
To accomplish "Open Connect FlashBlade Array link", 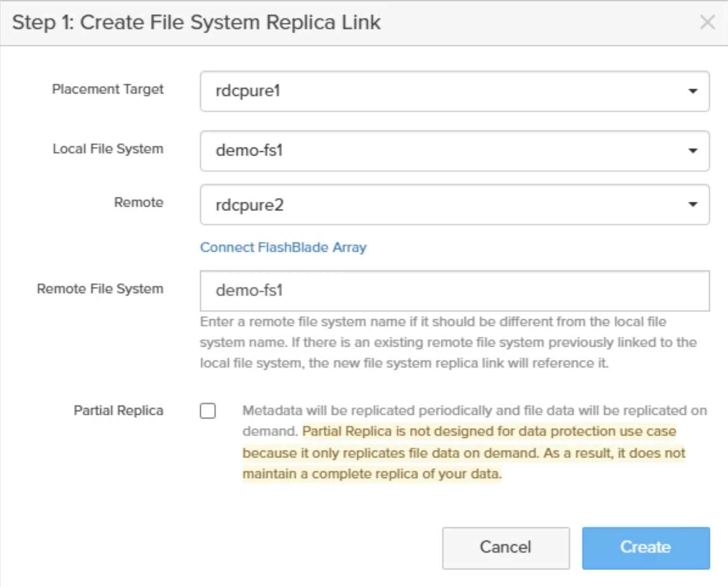I will [x=283, y=247].
